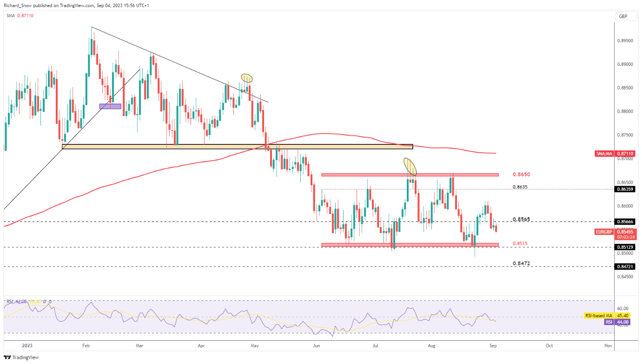Image resolution: width=642 pixels, height=364 pixels.
Task: Select the yellow ellipse above 0.8650 zone
Action: pos(410,167)
